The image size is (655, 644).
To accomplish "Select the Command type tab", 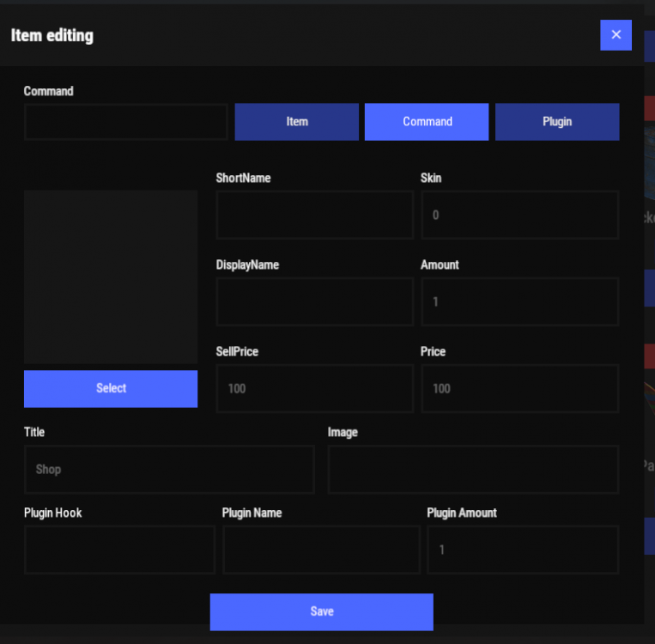I will (x=427, y=122).
